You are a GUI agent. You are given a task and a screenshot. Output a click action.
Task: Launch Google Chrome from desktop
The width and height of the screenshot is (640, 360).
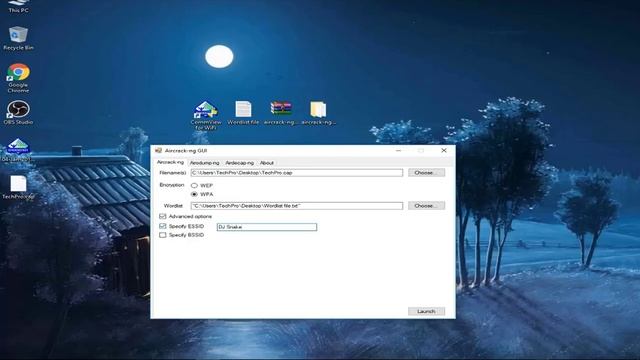(x=18, y=78)
